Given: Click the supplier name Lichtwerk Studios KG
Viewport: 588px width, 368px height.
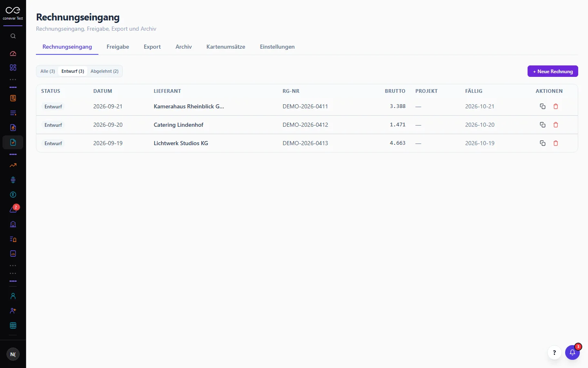Looking at the screenshot, I should tap(181, 143).
